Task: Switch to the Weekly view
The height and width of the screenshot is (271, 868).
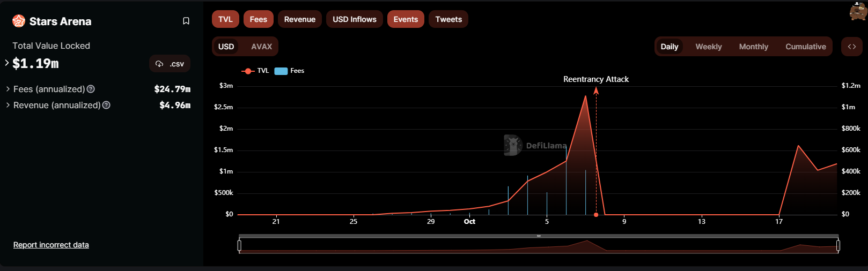Action: pyautogui.click(x=708, y=47)
